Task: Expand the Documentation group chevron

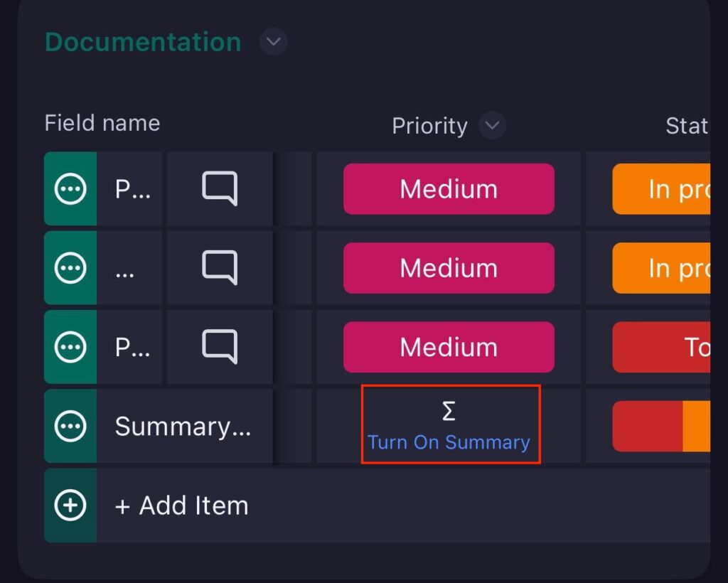Action: pos(272,43)
